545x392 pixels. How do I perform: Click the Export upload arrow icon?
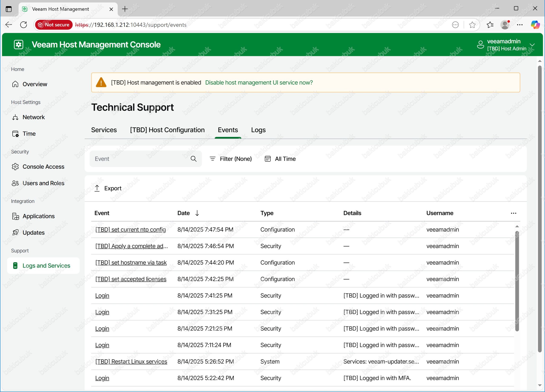pyautogui.click(x=97, y=188)
